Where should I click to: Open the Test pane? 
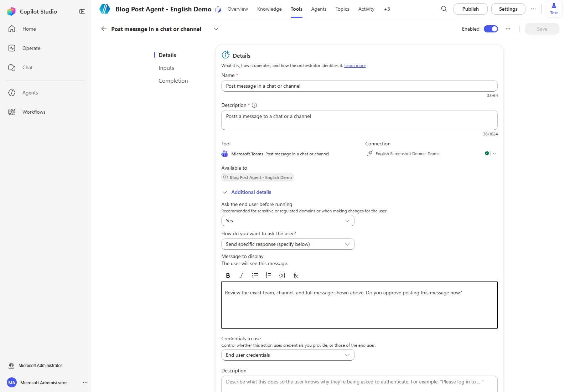click(x=554, y=9)
